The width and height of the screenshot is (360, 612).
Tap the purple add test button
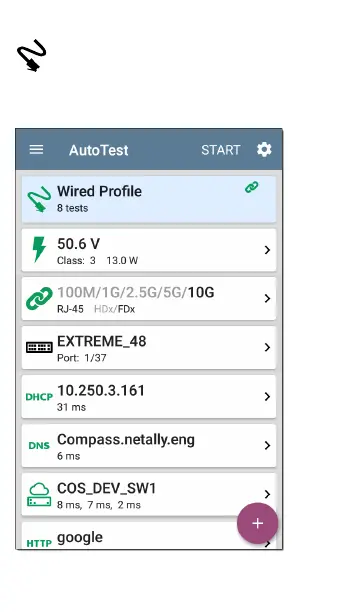coord(258,523)
